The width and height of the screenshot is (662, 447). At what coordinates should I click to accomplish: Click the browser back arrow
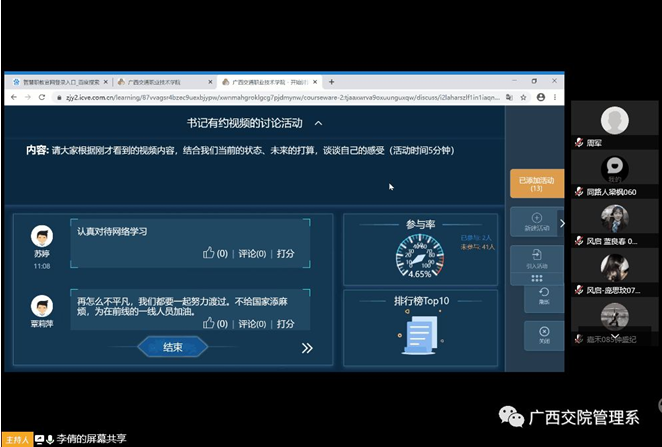[13, 97]
